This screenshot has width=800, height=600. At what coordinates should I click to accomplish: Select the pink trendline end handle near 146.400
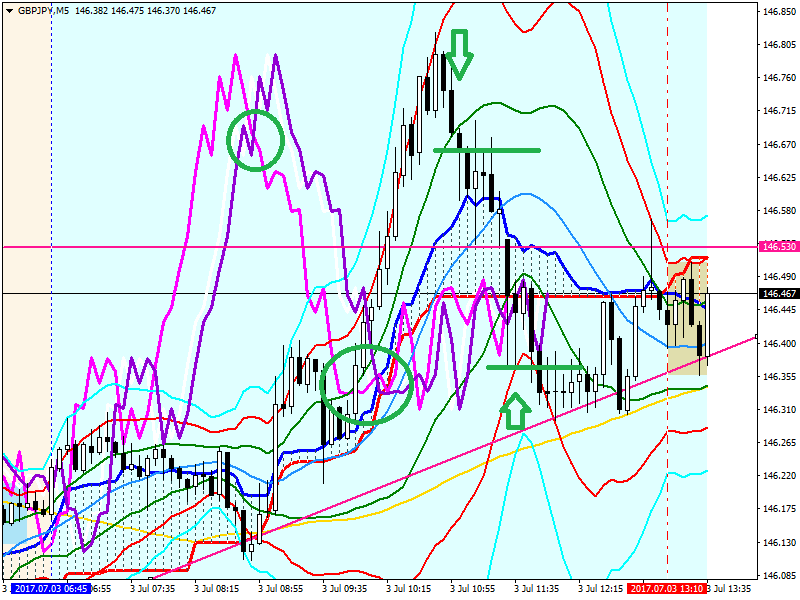(756, 336)
